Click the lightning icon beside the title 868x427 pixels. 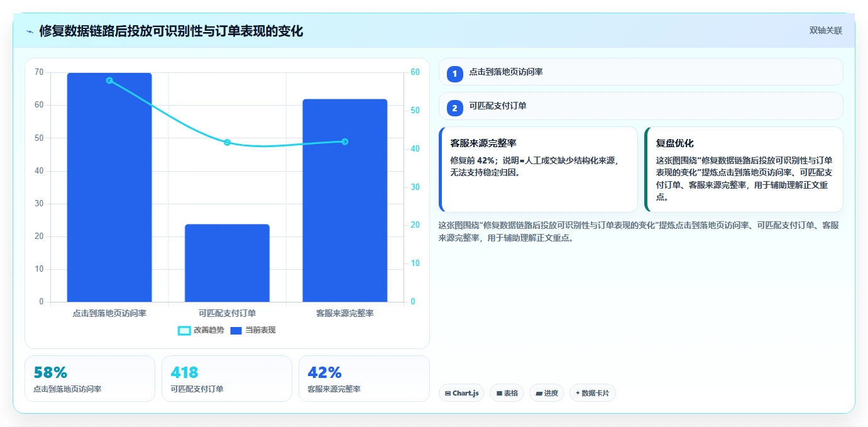tap(30, 31)
